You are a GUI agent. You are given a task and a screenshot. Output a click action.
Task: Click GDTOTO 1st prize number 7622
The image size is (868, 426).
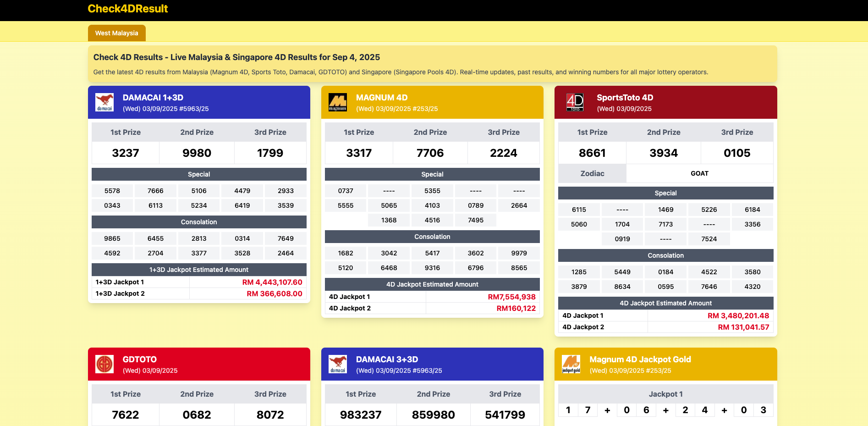(x=126, y=415)
